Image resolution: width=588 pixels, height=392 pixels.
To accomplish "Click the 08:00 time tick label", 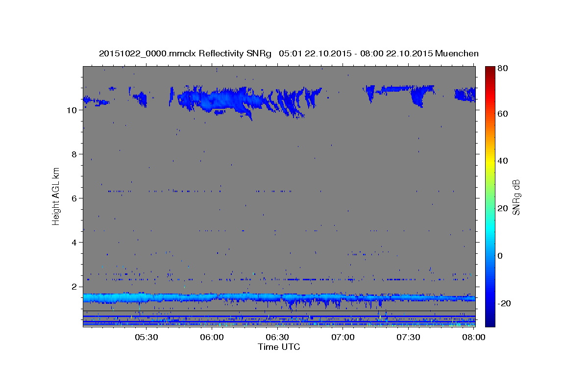I will (474, 337).
